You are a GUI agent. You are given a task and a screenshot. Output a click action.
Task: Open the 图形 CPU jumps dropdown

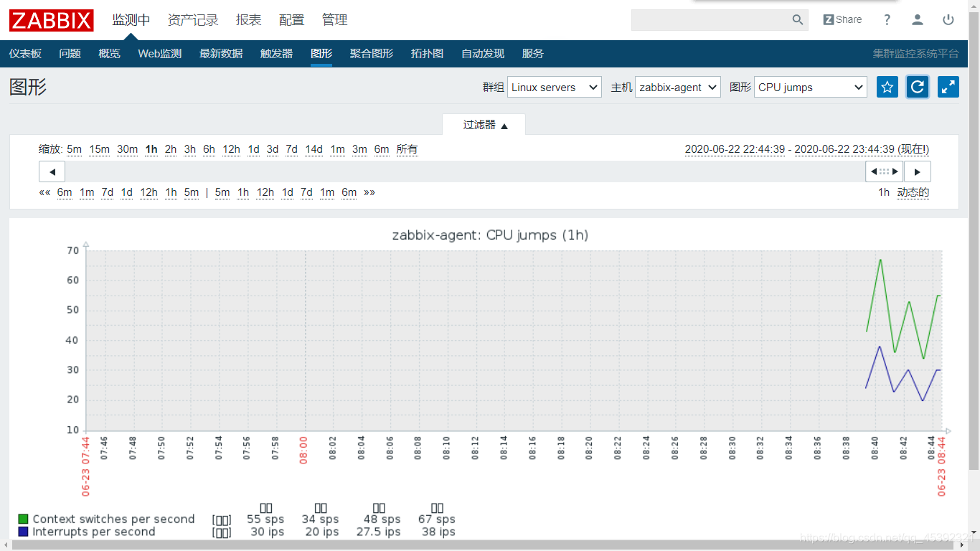pyautogui.click(x=811, y=88)
